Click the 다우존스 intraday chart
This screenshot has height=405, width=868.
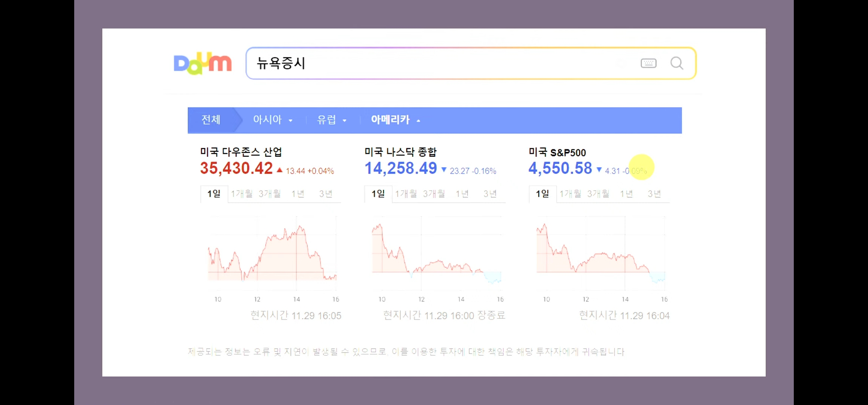pyautogui.click(x=272, y=253)
